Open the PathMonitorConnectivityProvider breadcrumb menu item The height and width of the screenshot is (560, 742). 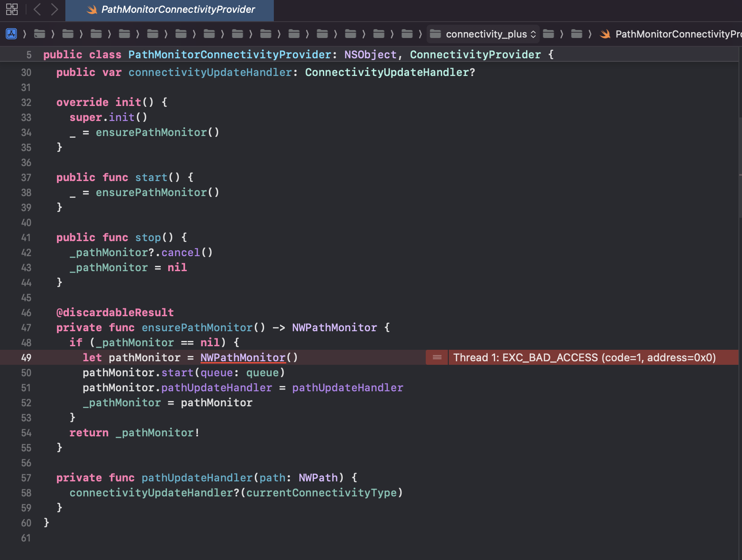pos(676,34)
